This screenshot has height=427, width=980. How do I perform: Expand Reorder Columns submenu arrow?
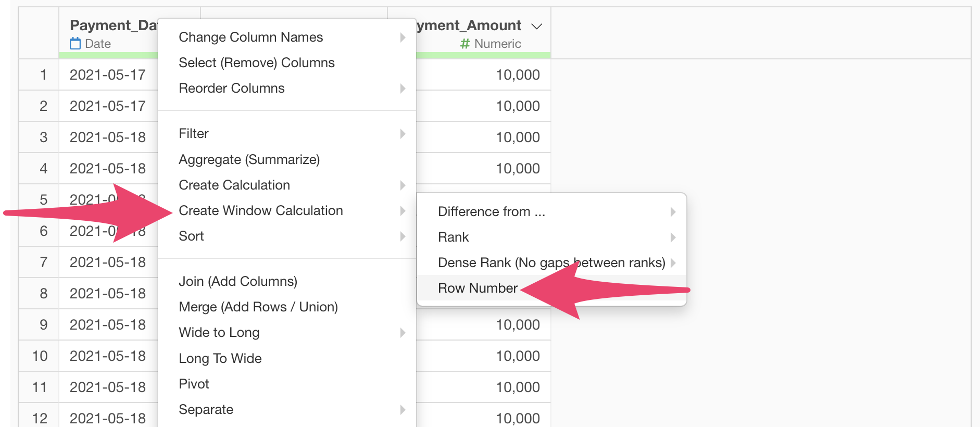click(x=403, y=89)
